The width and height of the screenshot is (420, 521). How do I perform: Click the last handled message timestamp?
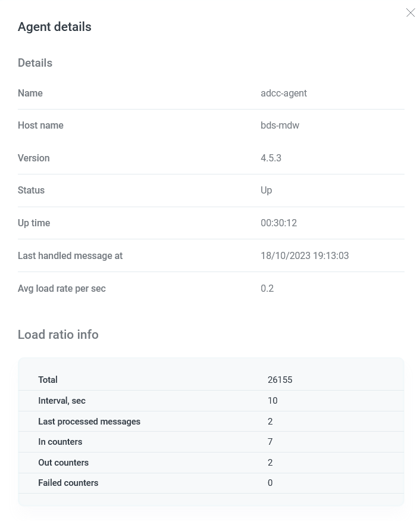tap(305, 255)
